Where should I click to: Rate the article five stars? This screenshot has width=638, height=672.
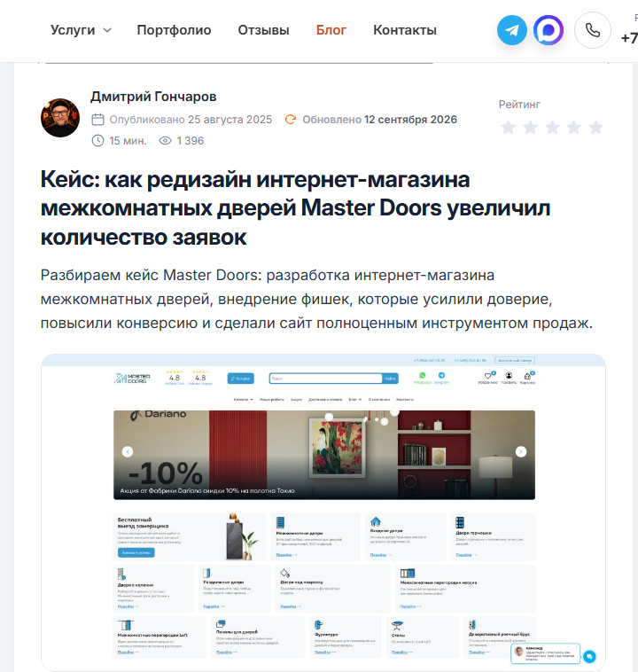[x=595, y=128]
